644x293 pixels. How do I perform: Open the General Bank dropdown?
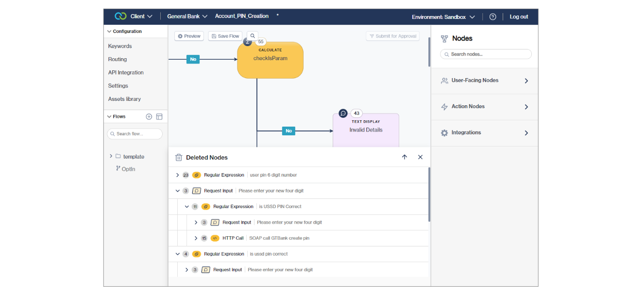point(187,16)
